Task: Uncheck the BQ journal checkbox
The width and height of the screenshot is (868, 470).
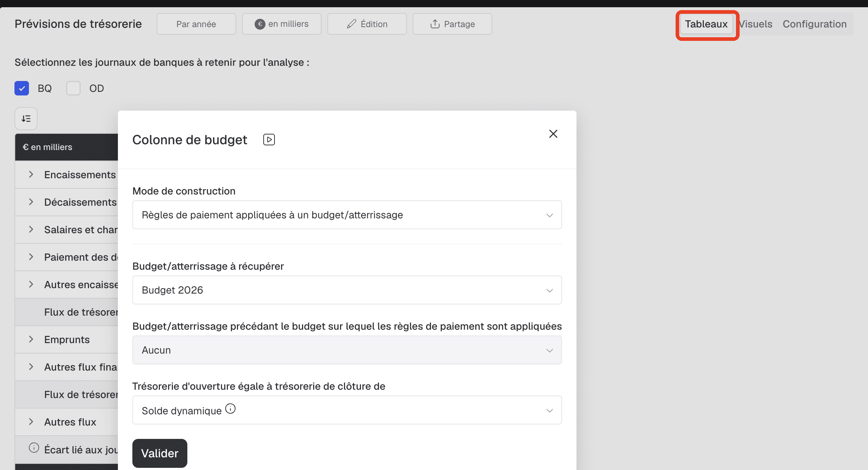Action: coord(22,88)
